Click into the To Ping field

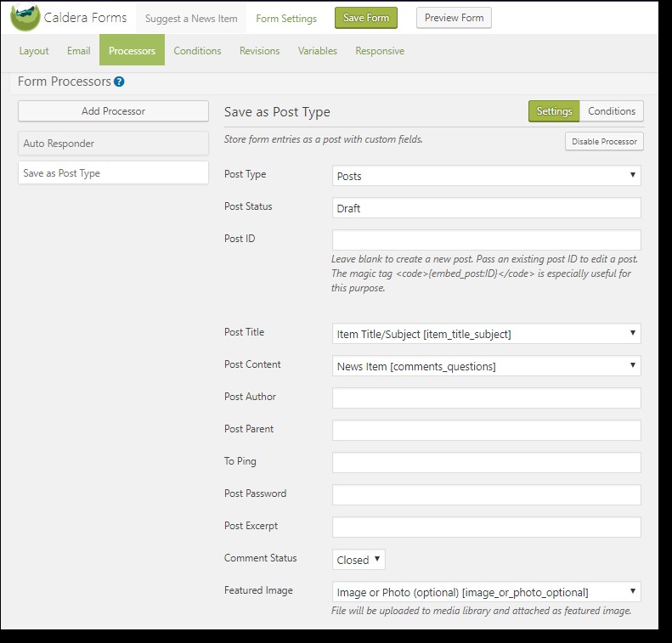pos(487,463)
